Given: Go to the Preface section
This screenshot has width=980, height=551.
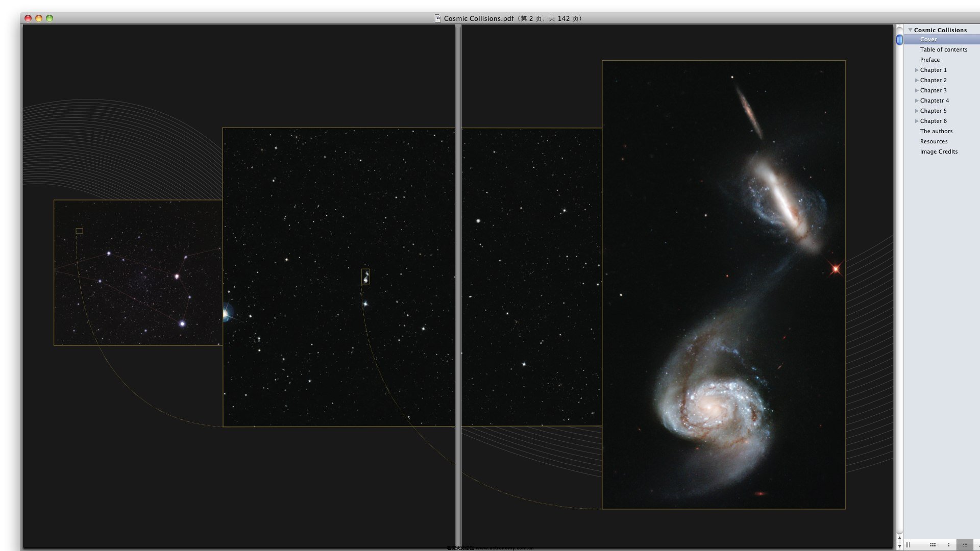Looking at the screenshot, I should point(929,60).
